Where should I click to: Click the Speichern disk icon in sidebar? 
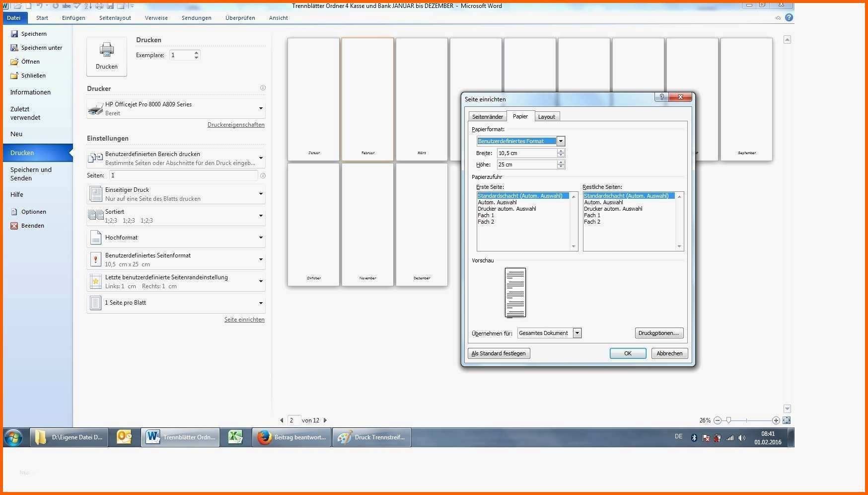(x=14, y=34)
